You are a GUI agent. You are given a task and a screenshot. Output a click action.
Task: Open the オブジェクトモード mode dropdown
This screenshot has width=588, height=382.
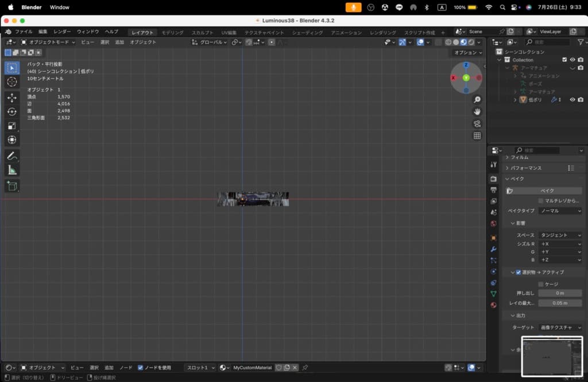49,42
